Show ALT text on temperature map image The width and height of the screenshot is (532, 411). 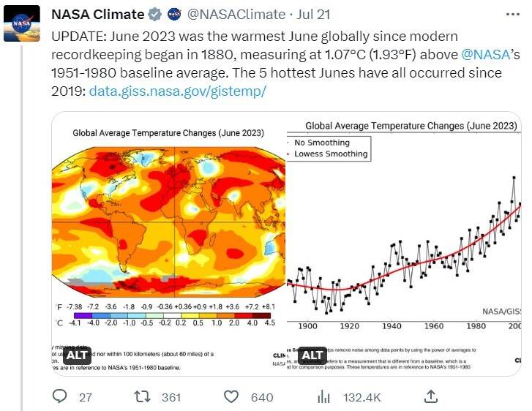click(76, 355)
